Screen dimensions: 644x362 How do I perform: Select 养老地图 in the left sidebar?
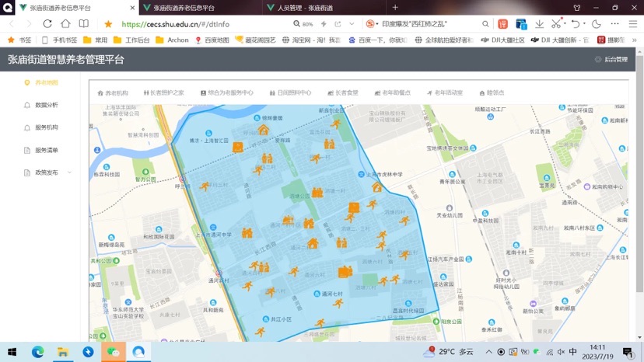click(x=41, y=82)
